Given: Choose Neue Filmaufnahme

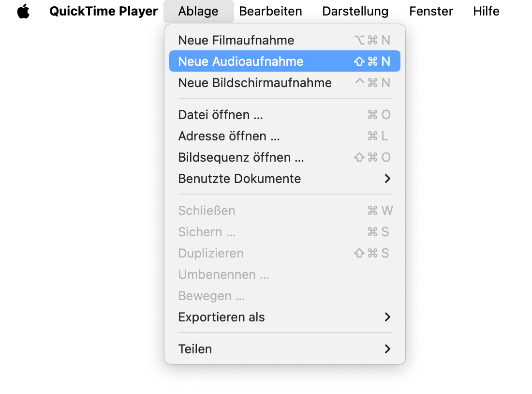Looking at the screenshot, I should pyautogui.click(x=236, y=40).
